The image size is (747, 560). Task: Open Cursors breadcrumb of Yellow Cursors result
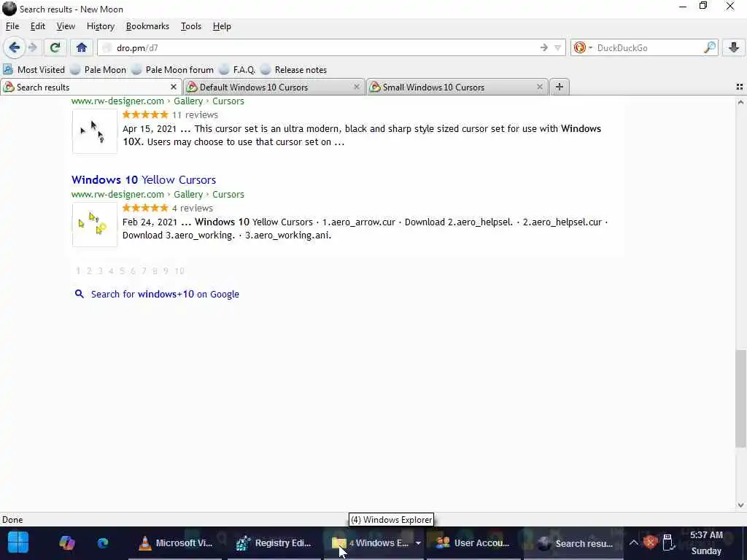228,194
